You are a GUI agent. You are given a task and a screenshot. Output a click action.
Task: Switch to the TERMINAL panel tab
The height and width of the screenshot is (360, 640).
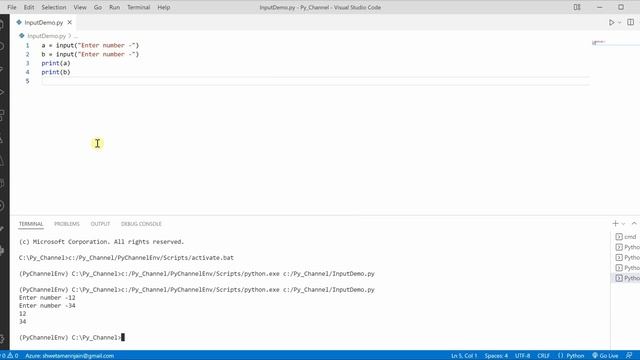pyautogui.click(x=31, y=224)
